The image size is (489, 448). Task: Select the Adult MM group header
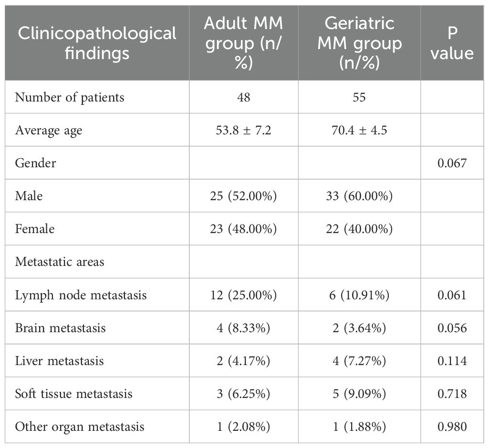pyautogui.click(x=243, y=43)
